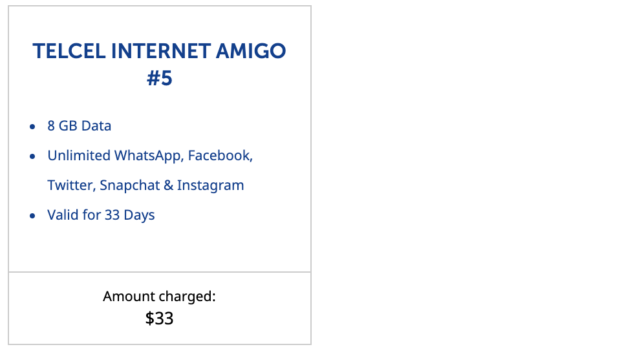The width and height of the screenshot is (644, 358).
Task: Click the word Unlimited in the features list
Action: tap(79, 156)
